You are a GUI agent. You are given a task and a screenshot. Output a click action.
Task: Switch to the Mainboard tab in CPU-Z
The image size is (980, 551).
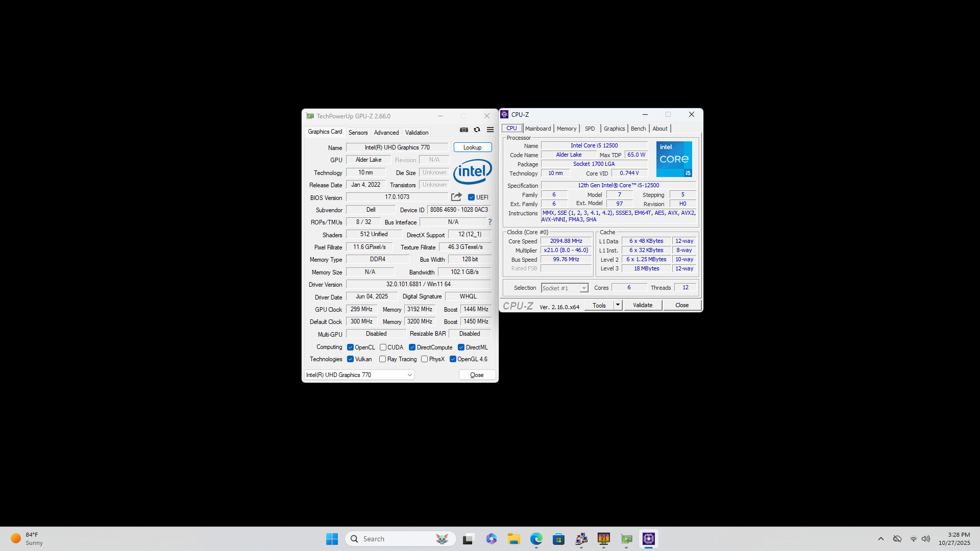click(538, 129)
